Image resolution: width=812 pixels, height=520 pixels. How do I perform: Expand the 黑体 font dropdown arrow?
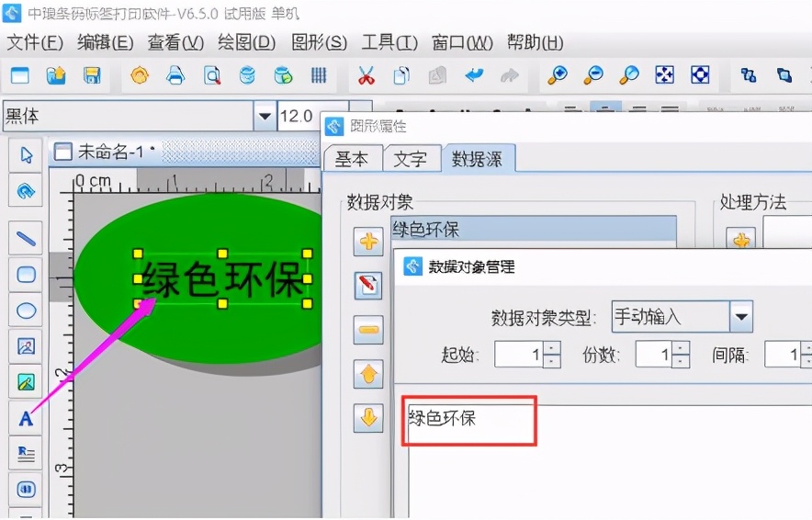(x=265, y=116)
